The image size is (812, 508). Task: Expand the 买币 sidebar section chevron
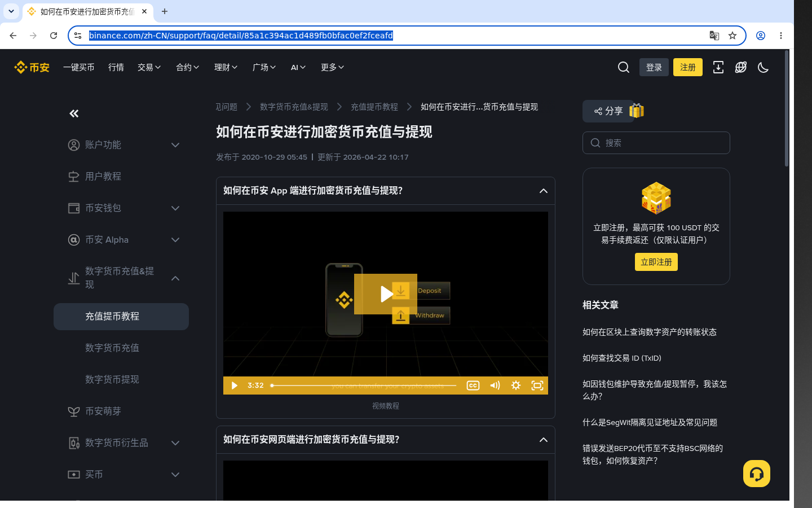[175, 475]
